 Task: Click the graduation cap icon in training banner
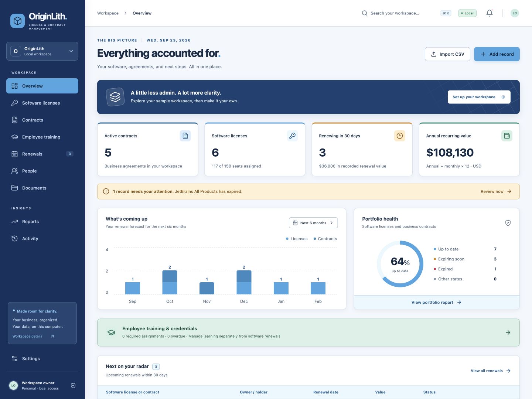click(x=111, y=332)
